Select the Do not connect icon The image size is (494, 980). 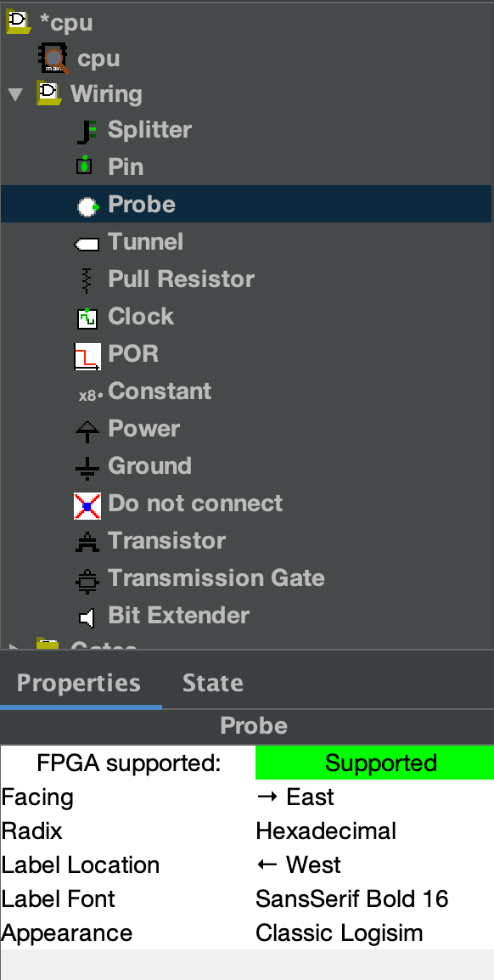85,503
